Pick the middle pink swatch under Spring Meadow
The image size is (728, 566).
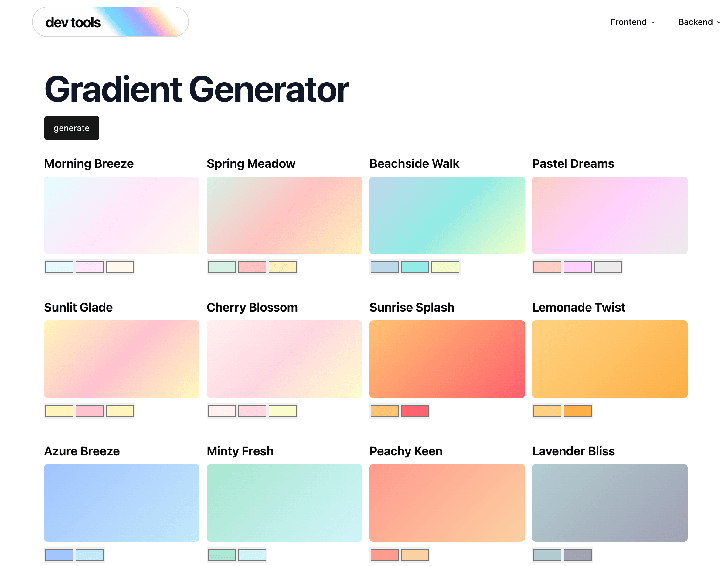[x=252, y=267]
